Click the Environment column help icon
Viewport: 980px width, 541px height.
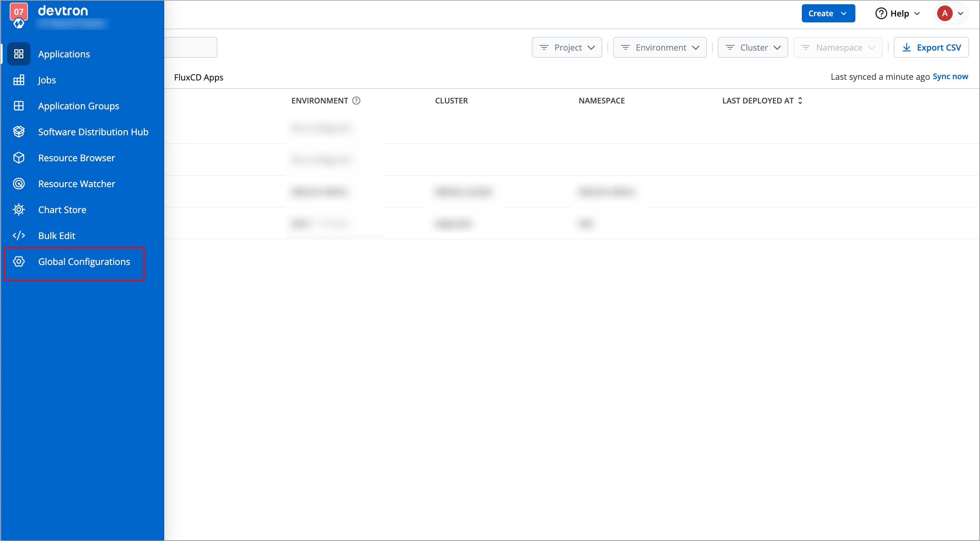pyautogui.click(x=356, y=101)
